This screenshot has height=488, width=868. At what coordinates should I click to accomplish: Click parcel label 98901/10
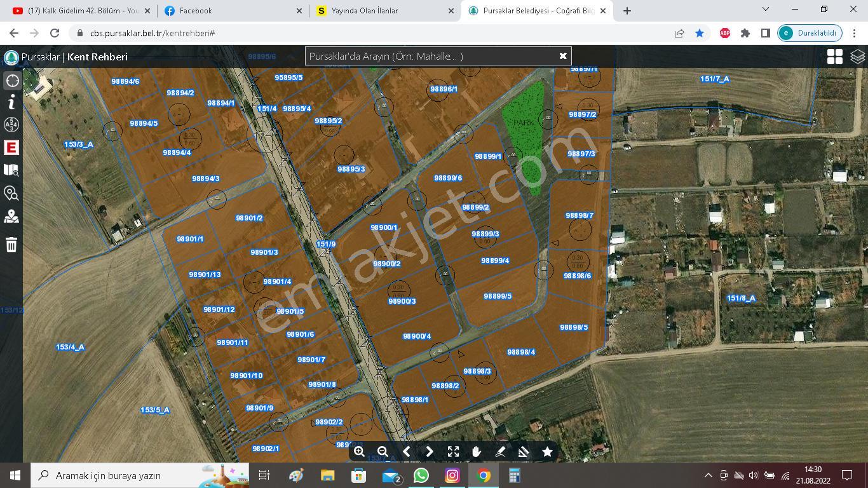pos(247,376)
